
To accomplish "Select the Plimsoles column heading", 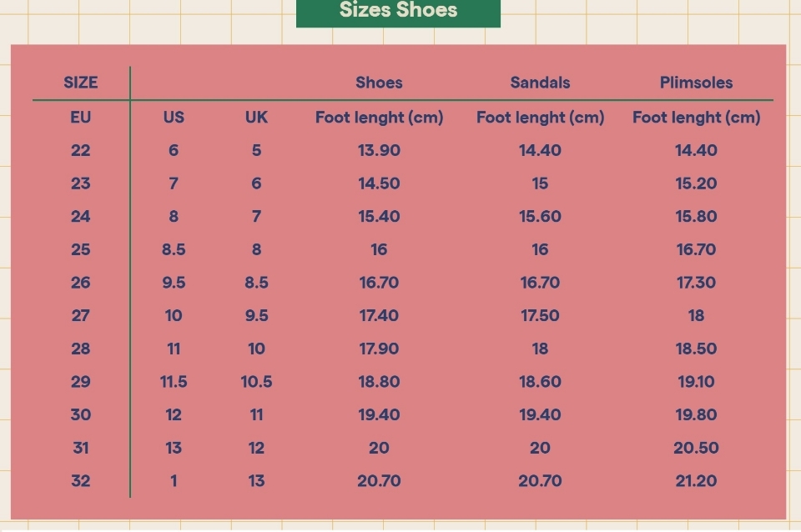I will 696,83.
